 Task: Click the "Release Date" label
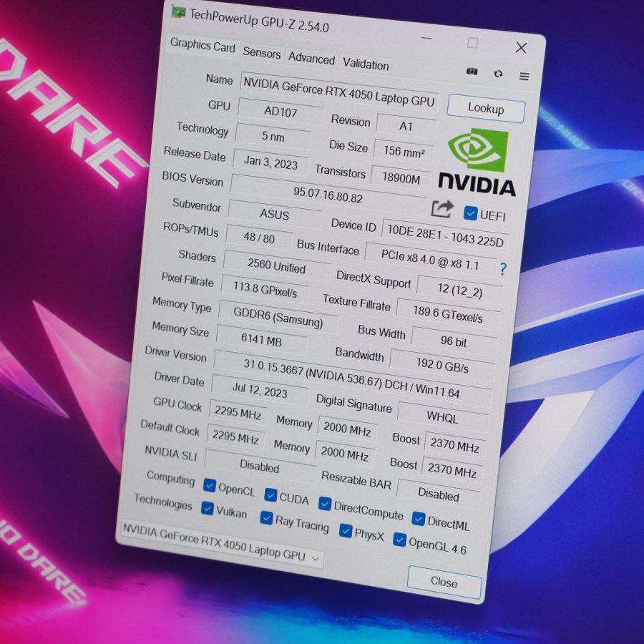point(195,154)
